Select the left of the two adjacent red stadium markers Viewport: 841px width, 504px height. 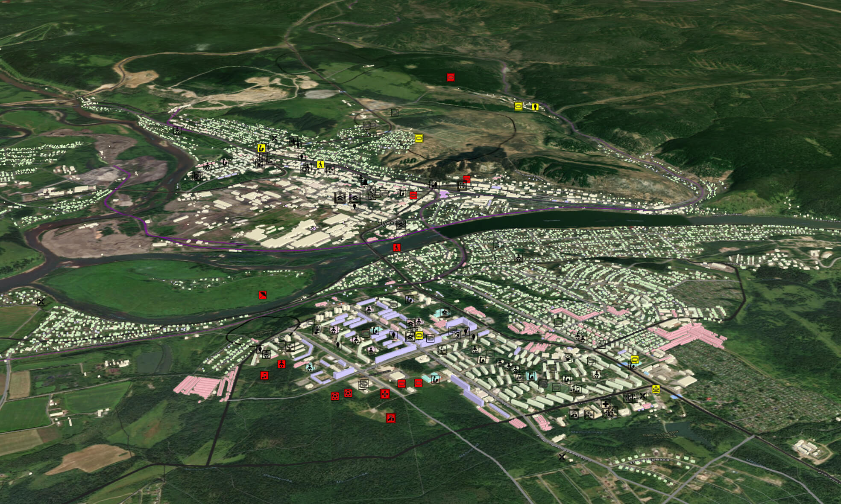[x=401, y=384]
